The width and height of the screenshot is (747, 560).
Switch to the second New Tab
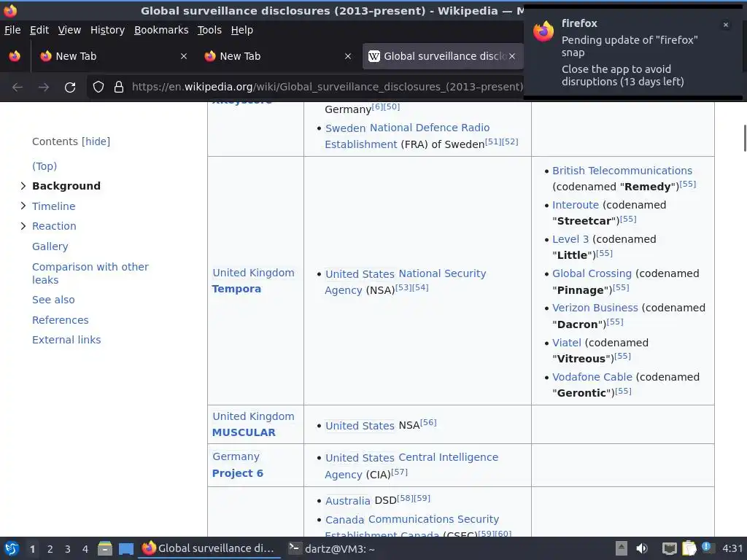276,56
